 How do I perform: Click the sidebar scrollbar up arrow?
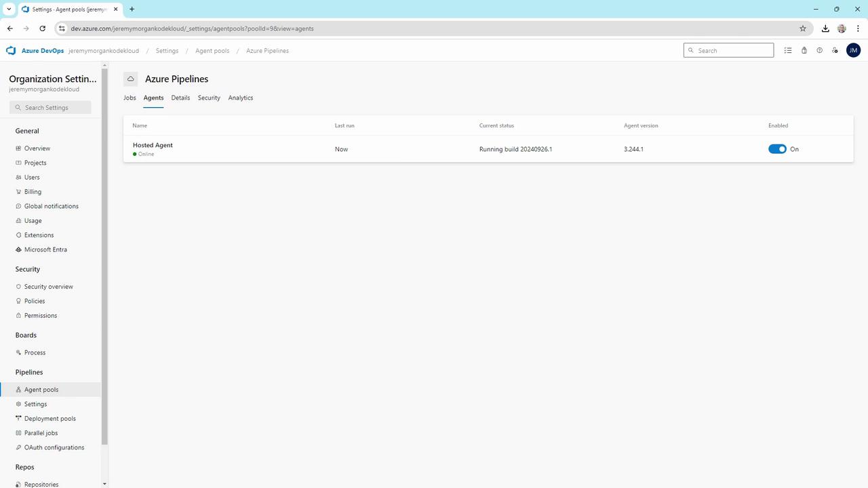click(x=104, y=65)
